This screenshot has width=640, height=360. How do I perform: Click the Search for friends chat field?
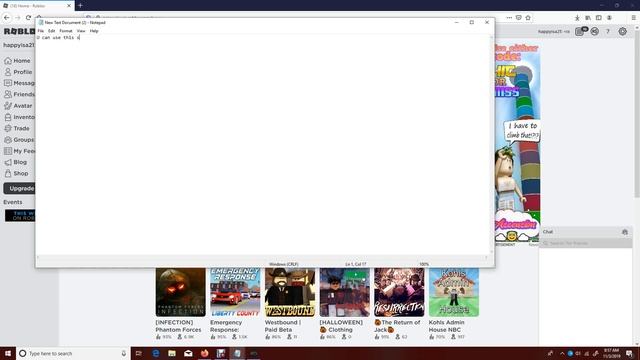[x=586, y=243]
